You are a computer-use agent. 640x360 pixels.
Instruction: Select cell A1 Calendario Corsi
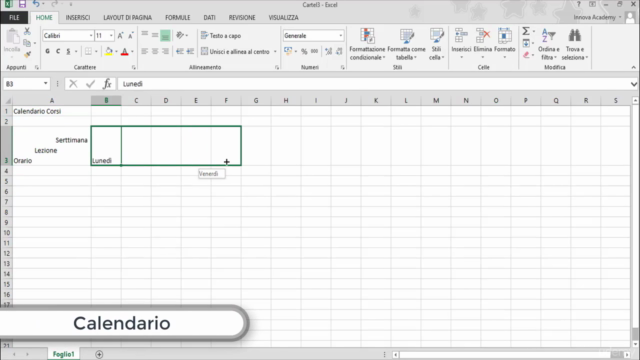pyautogui.click(x=52, y=111)
